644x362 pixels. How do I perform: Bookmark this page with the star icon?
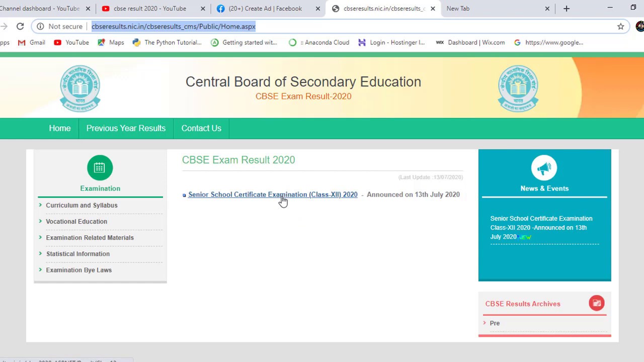[620, 26]
